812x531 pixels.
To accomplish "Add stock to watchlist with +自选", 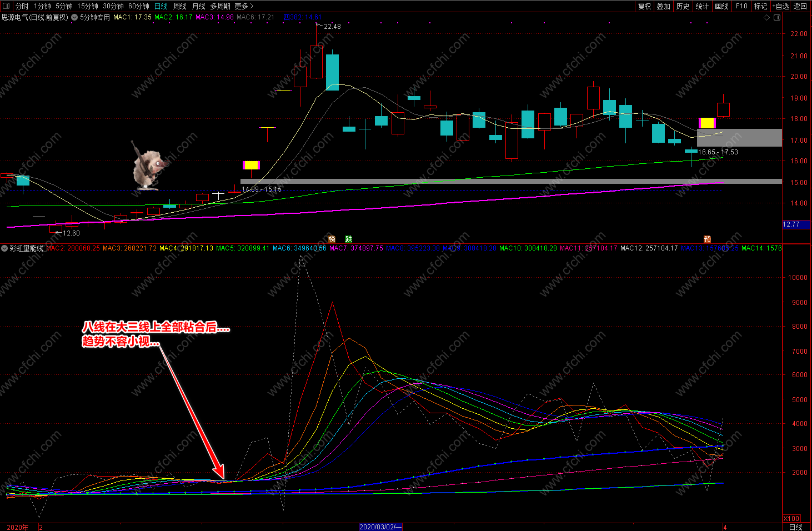I will click(780, 6).
